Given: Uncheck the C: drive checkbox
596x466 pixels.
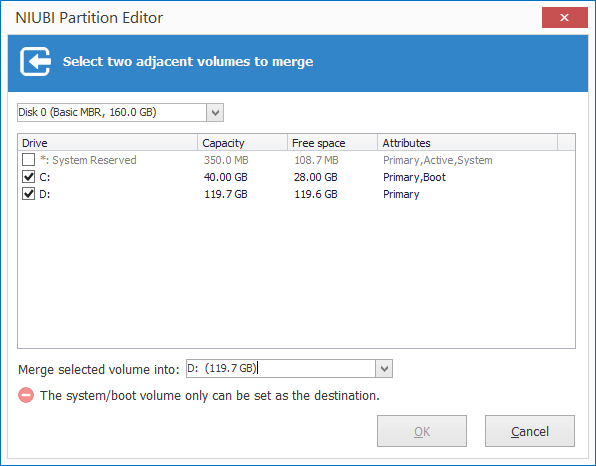Looking at the screenshot, I should (29, 177).
